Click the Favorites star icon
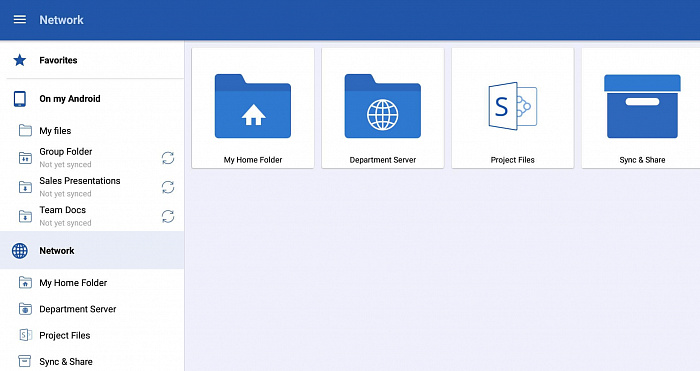This screenshot has width=700, height=371. pyautogui.click(x=20, y=60)
